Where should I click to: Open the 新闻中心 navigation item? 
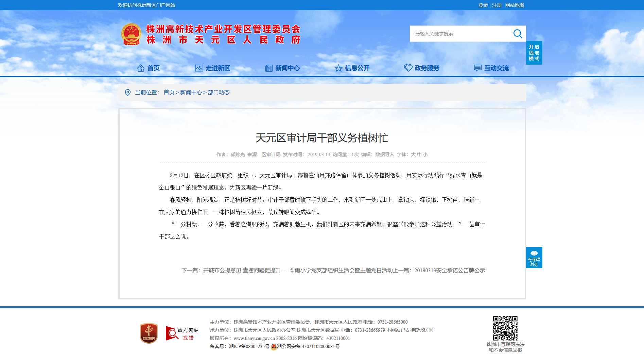[288, 68]
